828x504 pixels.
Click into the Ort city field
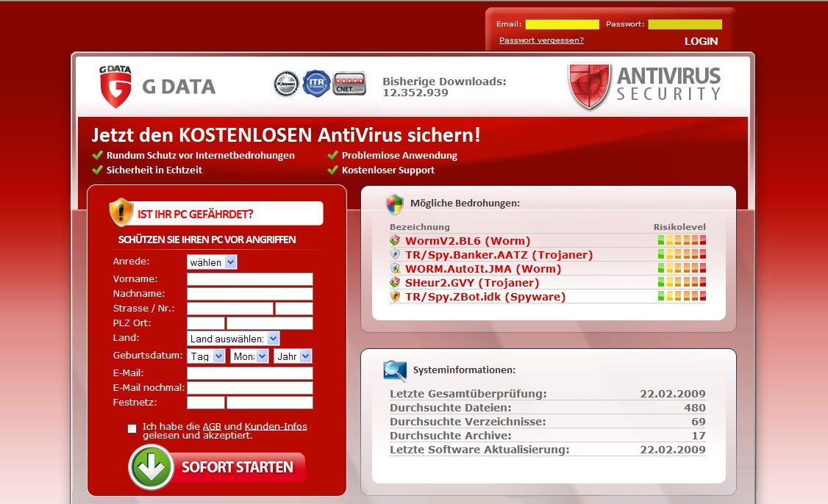pos(270,323)
